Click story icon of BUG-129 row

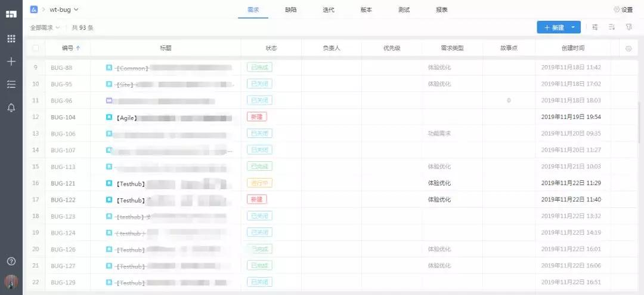pyautogui.click(x=109, y=282)
